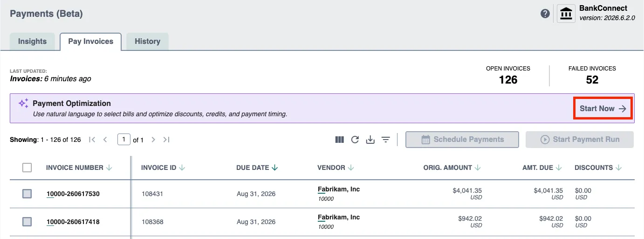Click invoice ID 108368
Viewport: 644px width, 239px height.
[153, 222]
